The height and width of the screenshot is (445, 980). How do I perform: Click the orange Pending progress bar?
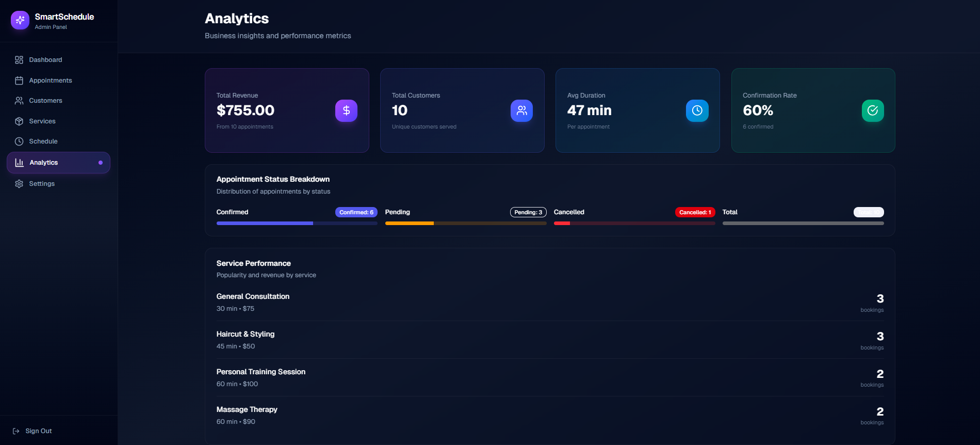tap(465, 224)
